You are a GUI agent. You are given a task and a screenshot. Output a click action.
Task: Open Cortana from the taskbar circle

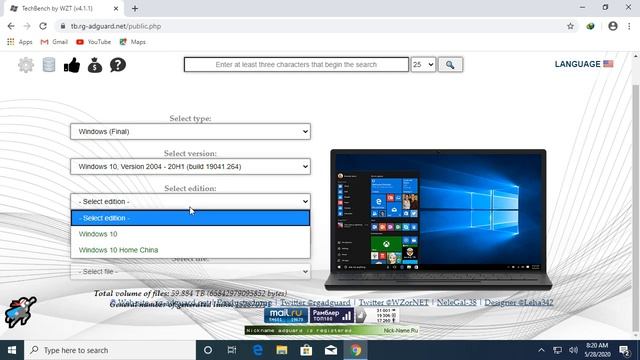click(x=208, y=350)
